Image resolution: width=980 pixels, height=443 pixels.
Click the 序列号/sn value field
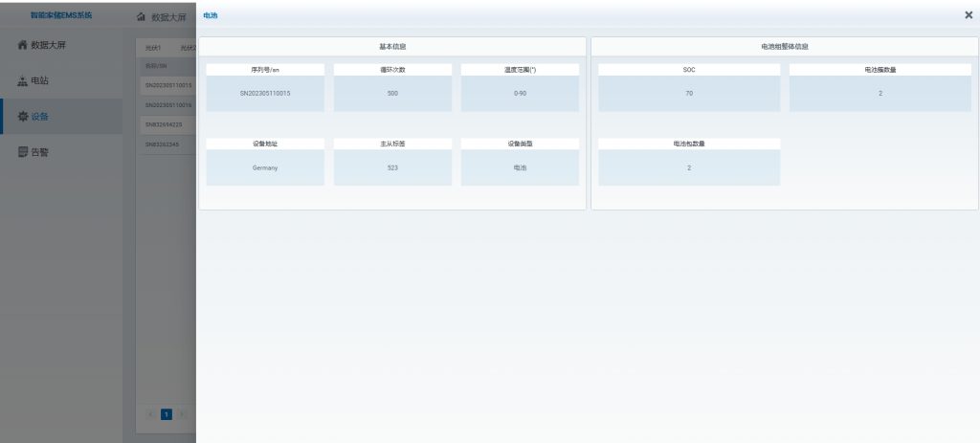pyautogui.click(x=265, y=93)
